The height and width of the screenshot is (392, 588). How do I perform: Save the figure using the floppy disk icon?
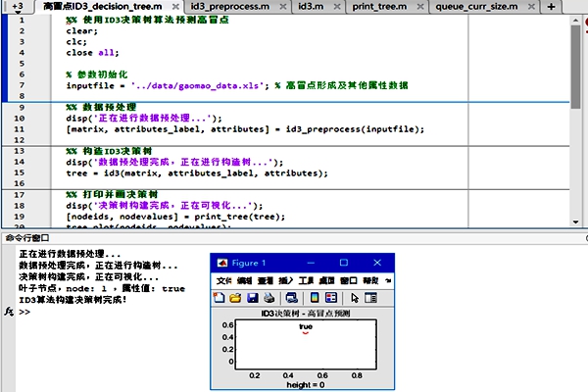click(x=253, y=297)
